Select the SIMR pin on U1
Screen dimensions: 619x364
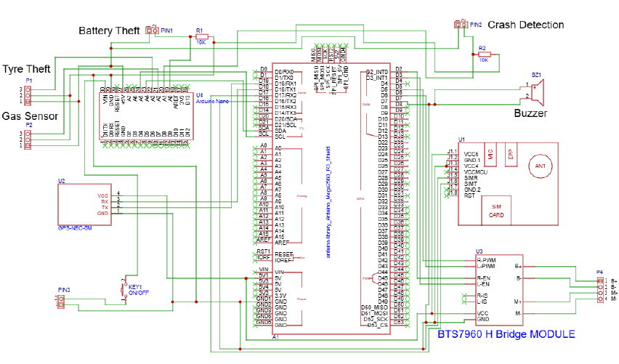pyautogui.click(x=471, y=178)
